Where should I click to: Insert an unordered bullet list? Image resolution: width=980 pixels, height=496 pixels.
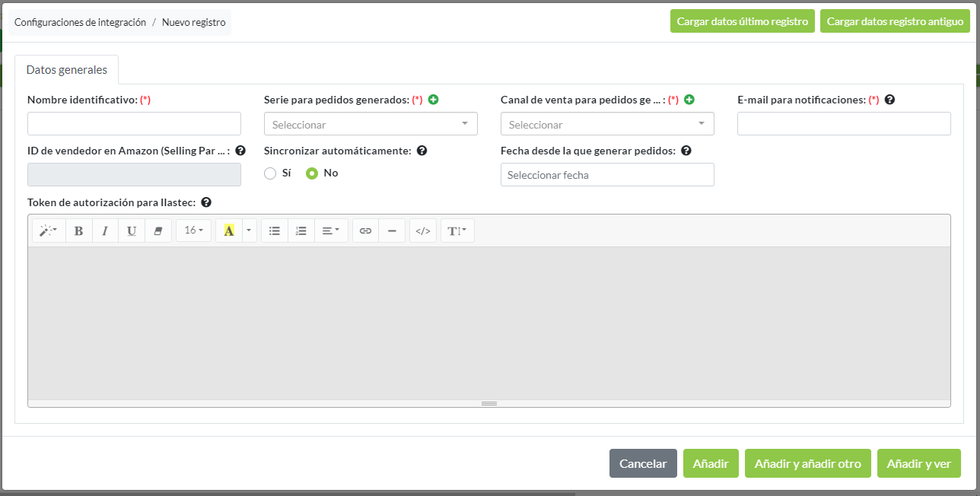[x=275, y=231]
